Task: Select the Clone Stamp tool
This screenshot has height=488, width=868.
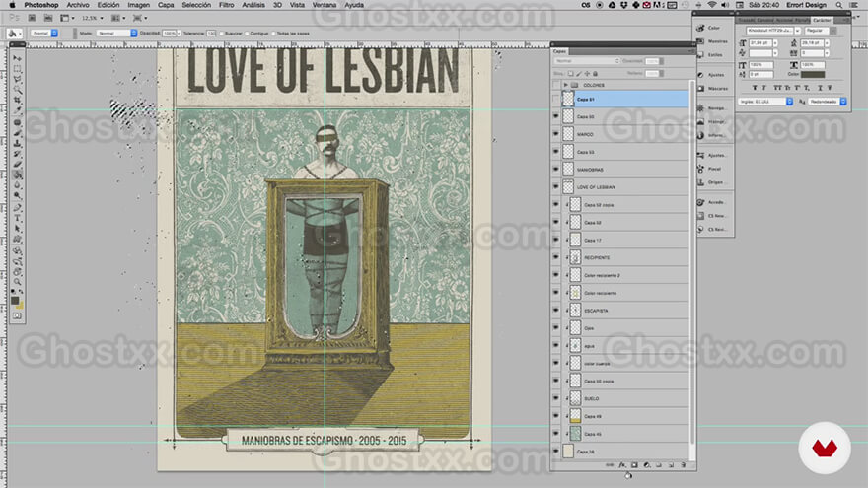Action: click(x=17, y=143)
